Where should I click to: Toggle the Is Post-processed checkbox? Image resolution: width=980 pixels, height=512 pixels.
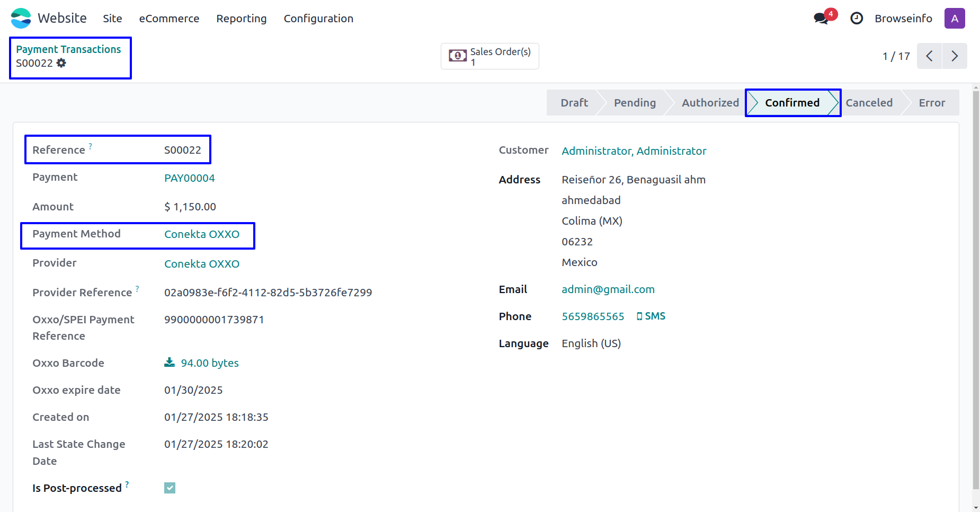tap(170, 488)
